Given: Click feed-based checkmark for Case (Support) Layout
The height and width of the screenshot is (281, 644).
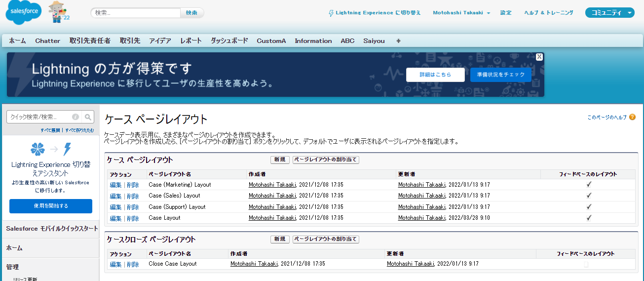Looking at the screenshot, I should pos(589,206).
